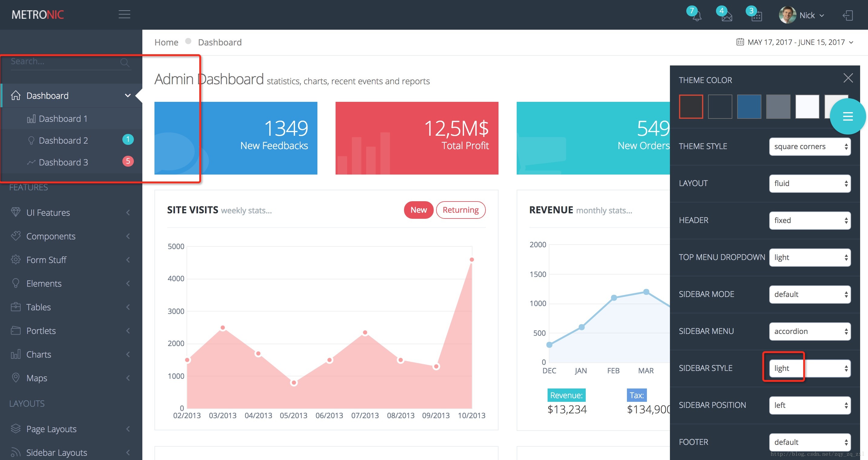Viewport: 868px width, 460px height.
Task: Close the theme settings panel
Action: pos(848,78)
